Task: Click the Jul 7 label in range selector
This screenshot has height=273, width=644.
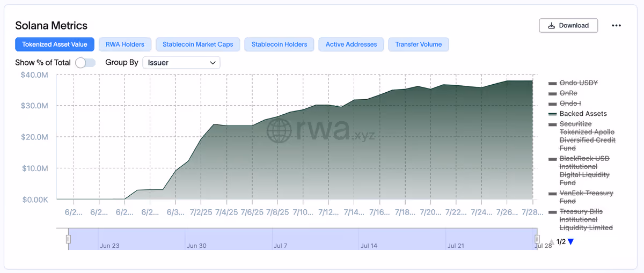Action: click(x=281, y=246)
